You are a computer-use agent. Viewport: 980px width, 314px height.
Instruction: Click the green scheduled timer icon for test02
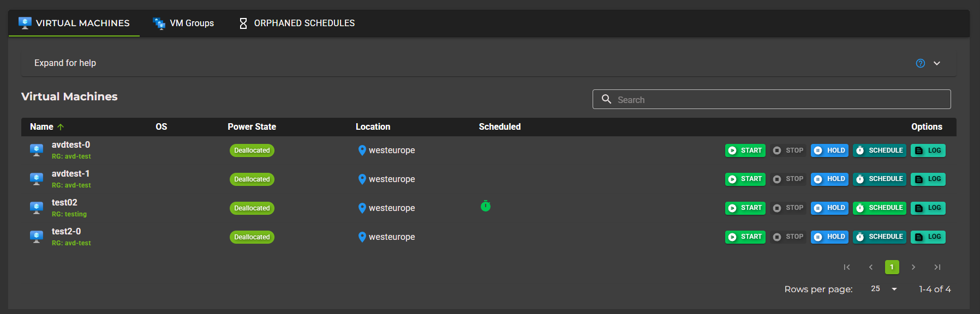pos(486,206)
